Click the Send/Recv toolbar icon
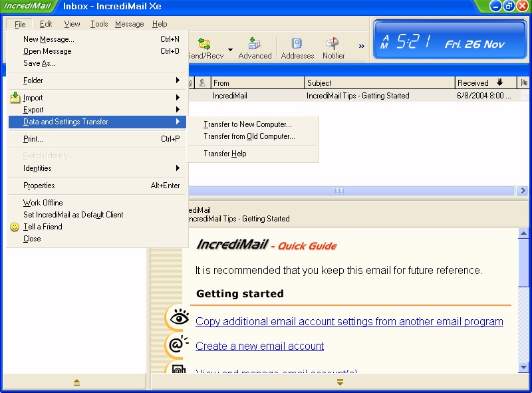 (204, 45)
